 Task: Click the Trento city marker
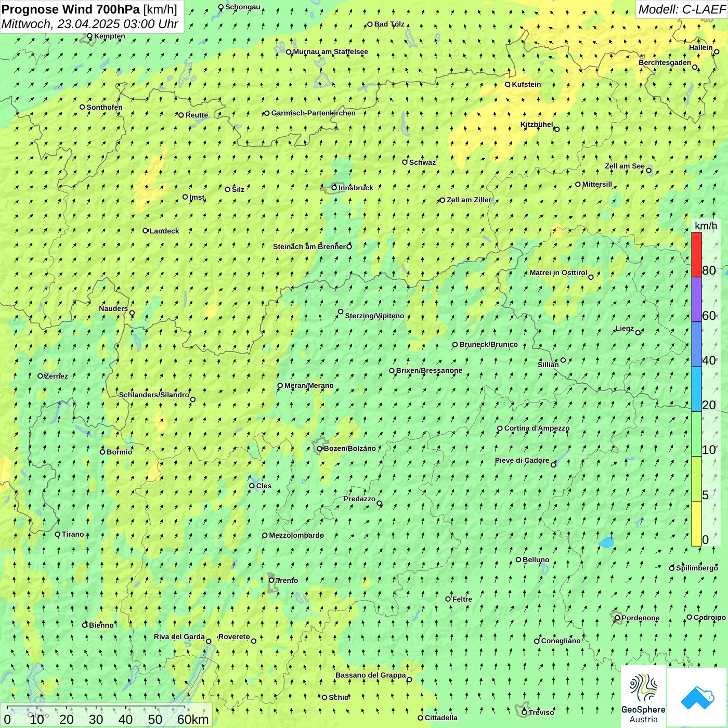[x=271, y=580]
